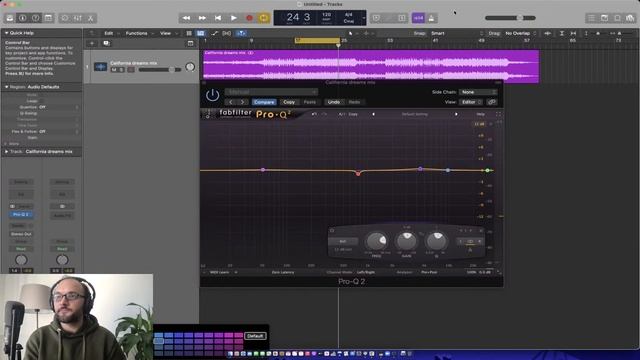This screenshot has height=360, width=640.
Task: Click the waveform zoom icon
Action: (547, 33)
